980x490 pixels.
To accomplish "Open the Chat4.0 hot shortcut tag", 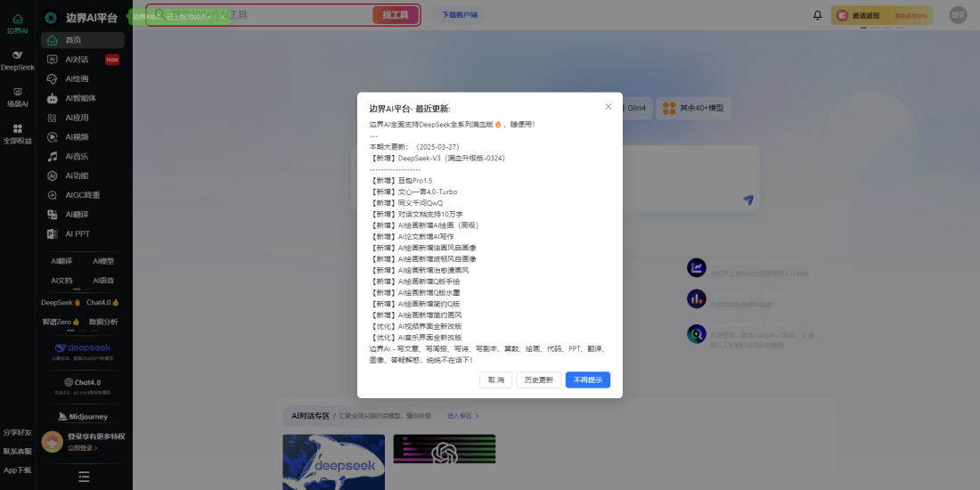I will click(x=102, y=303).
